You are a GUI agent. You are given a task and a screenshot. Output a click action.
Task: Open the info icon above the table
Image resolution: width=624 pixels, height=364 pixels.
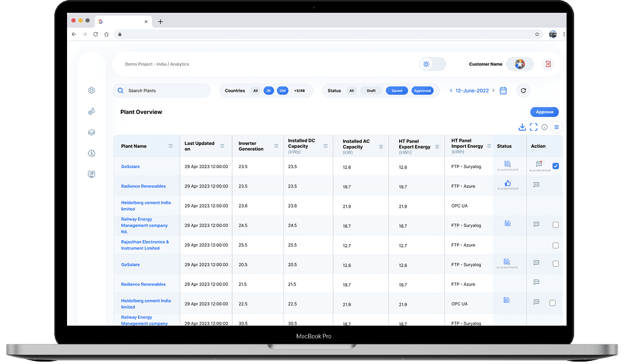(x=544, y=127)
